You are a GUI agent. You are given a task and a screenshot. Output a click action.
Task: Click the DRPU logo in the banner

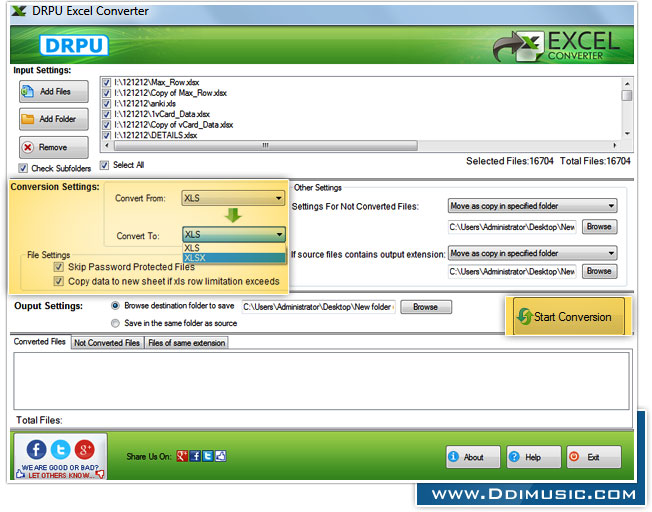74,45
